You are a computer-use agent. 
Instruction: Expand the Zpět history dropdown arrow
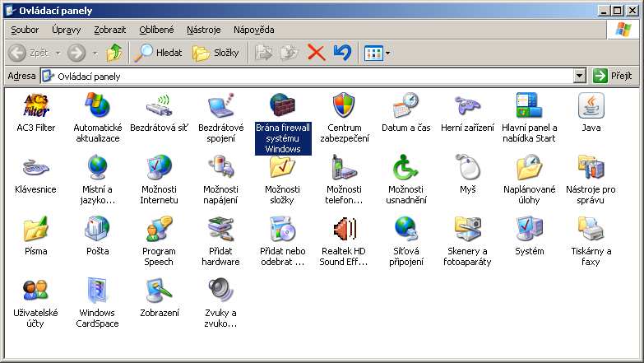click(58, 53)
